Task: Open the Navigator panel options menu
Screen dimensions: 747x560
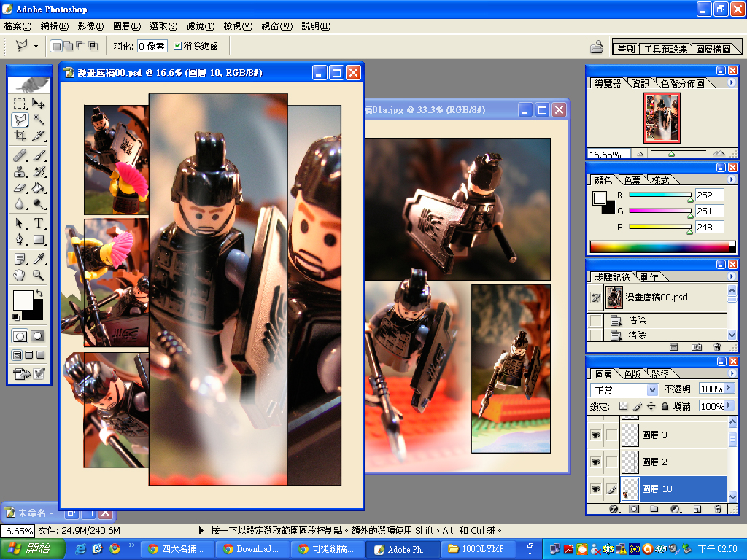Action: 732,82
